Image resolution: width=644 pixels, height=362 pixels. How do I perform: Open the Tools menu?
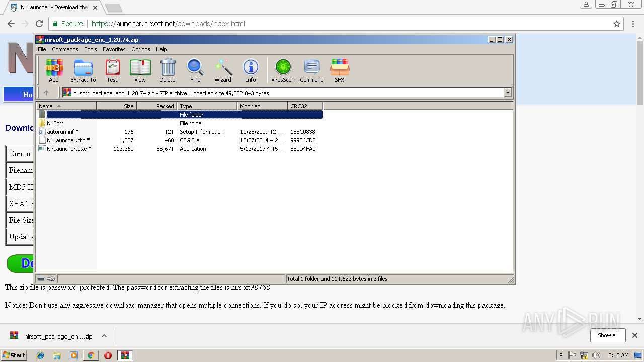pos(91,49)
